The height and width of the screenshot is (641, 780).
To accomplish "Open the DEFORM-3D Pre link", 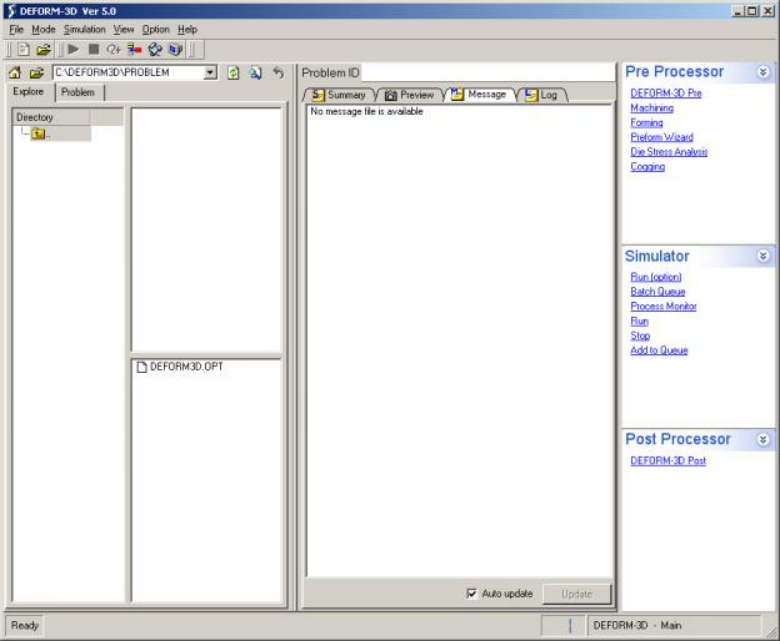I will (666, 93).
